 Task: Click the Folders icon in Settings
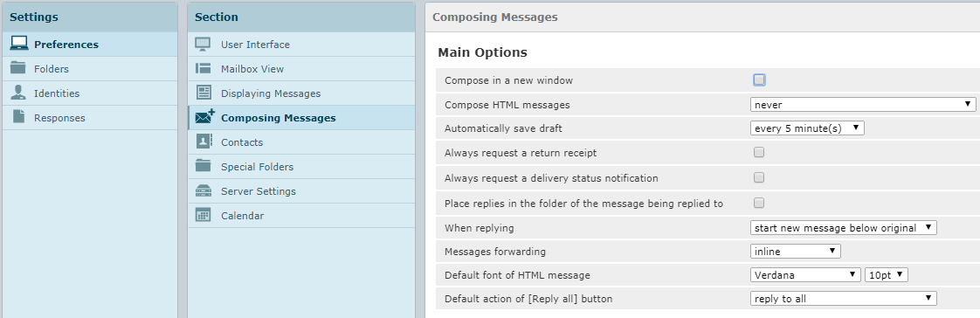coord(18,68)
